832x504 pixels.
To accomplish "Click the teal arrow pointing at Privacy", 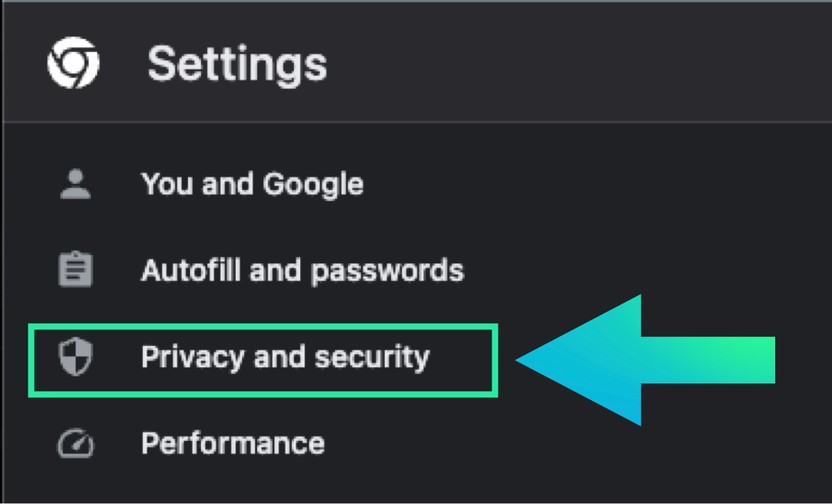I will point(645,360).
